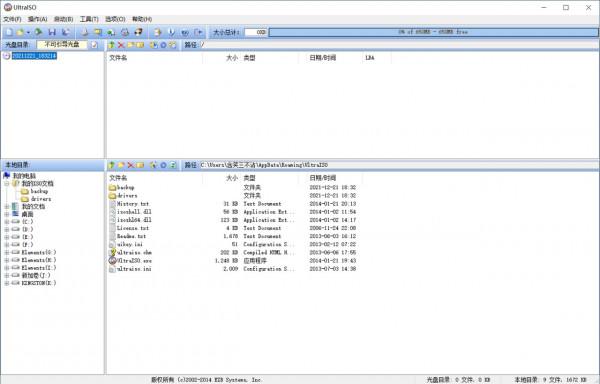Click the 大小总计 size field
600x384 pixels.
coord(256,32)
